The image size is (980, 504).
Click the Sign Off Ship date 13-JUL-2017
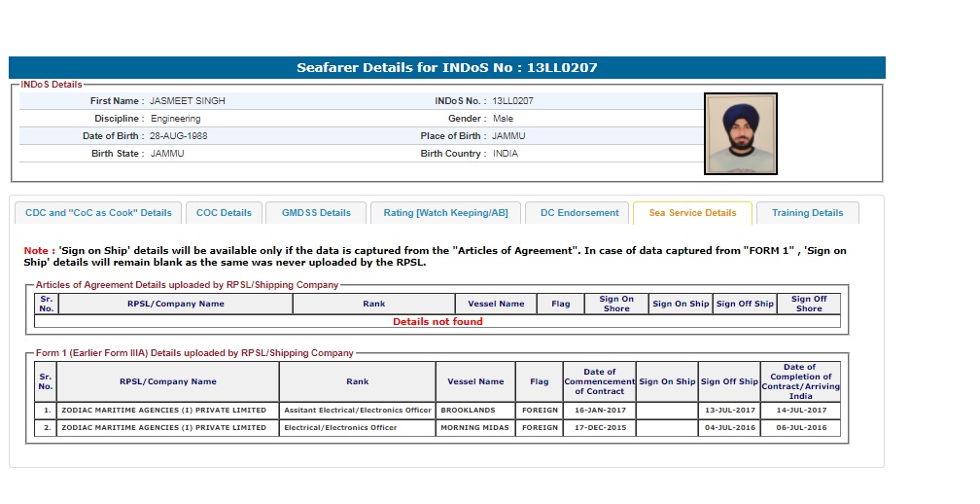click(729, 411)
